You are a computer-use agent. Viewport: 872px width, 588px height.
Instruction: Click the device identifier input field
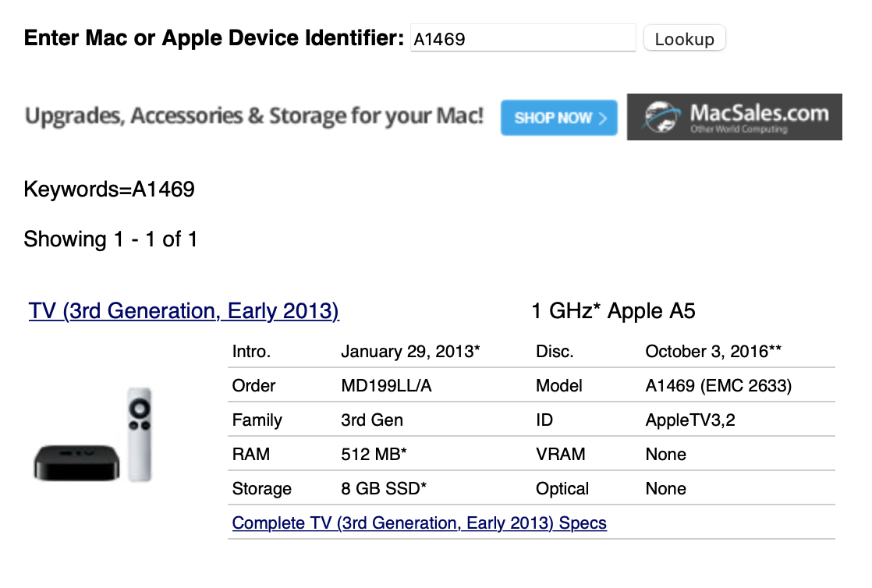(523, 38)
